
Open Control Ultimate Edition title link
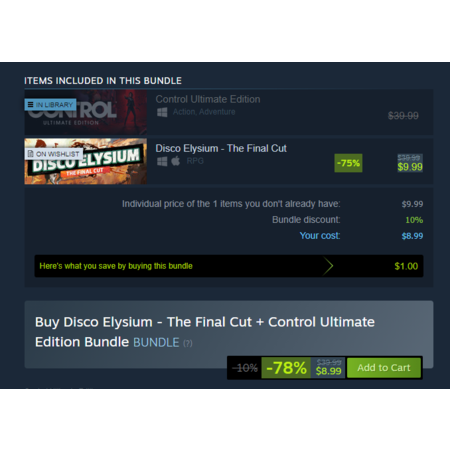(x=208, y=99)
